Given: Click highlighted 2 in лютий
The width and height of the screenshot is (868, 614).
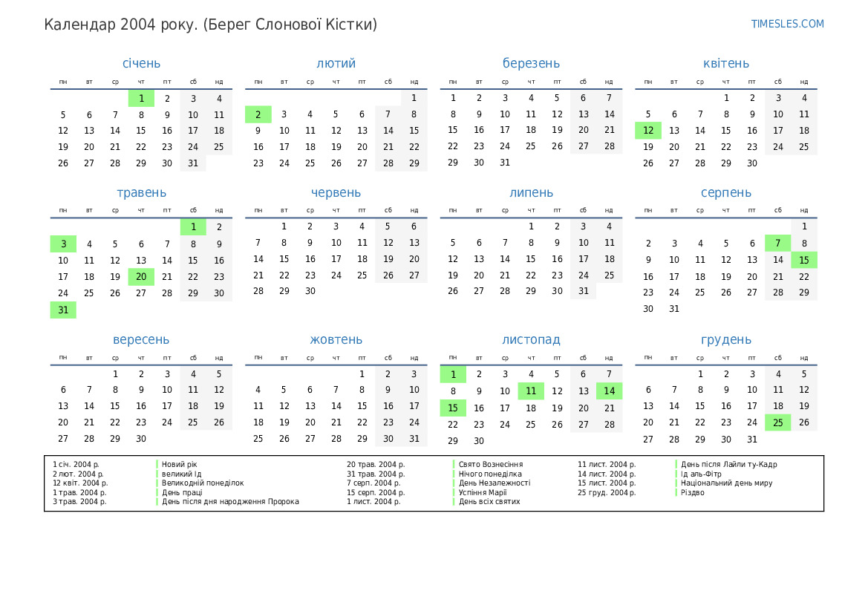Looking at the screenshot, I should 258,114.
